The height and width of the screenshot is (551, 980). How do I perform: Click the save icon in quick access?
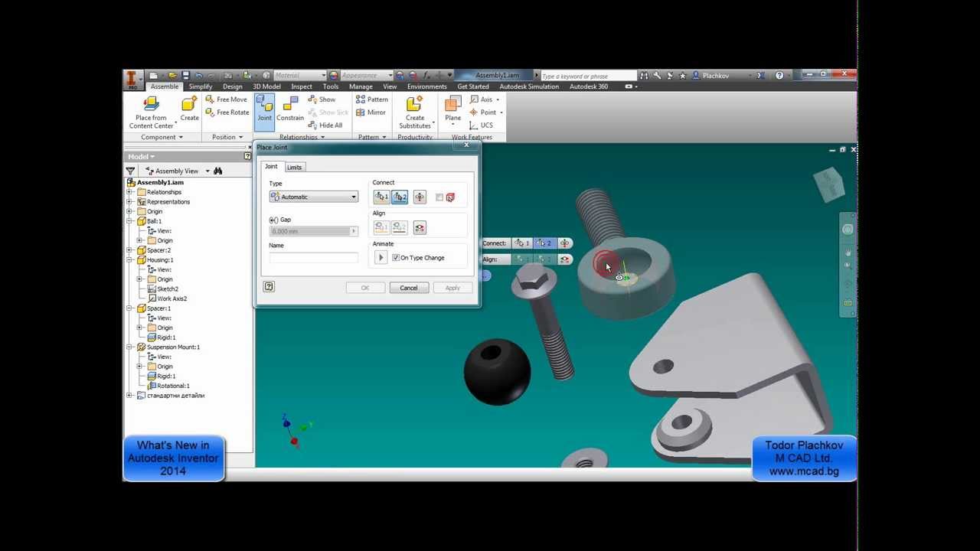click(185, 76)
